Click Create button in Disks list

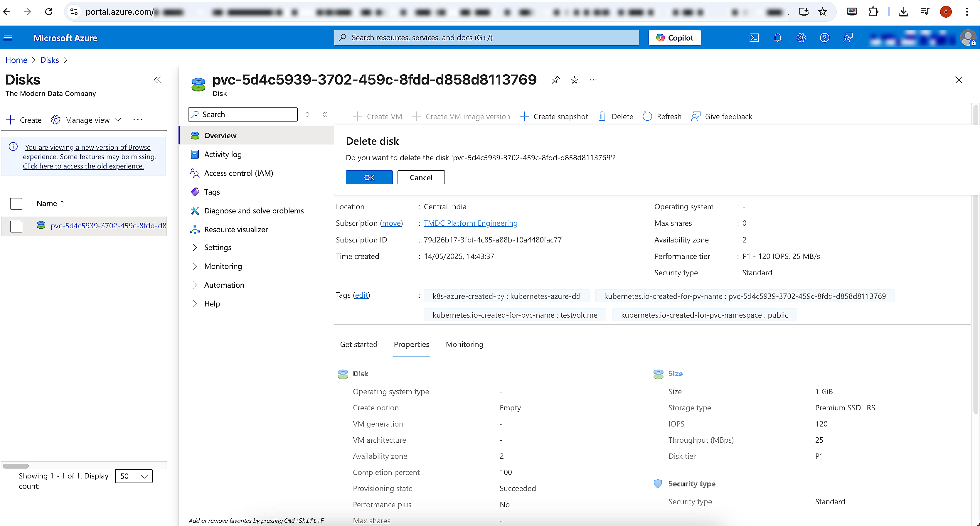point(24,120)
